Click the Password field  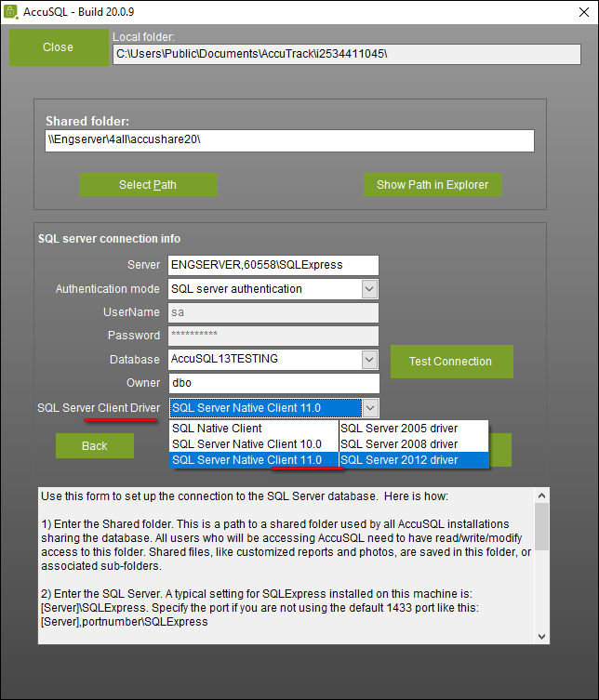point(273,336)
